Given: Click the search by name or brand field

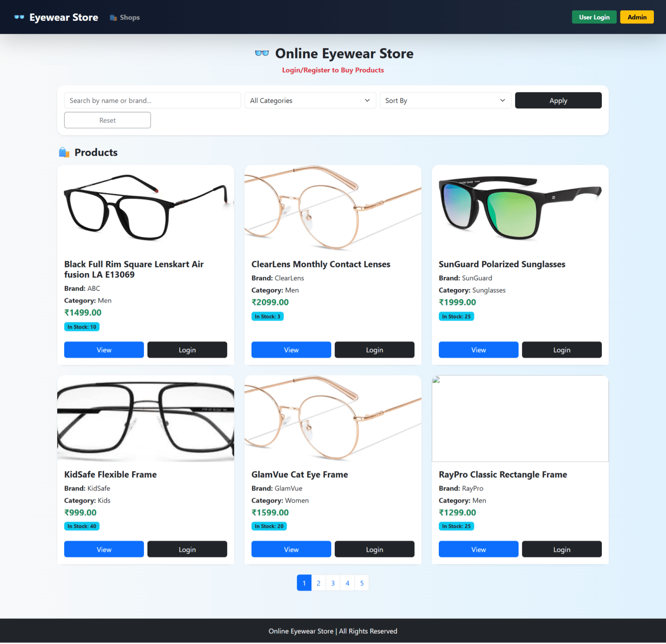Looking at the screenshot, I should [152, 100].
